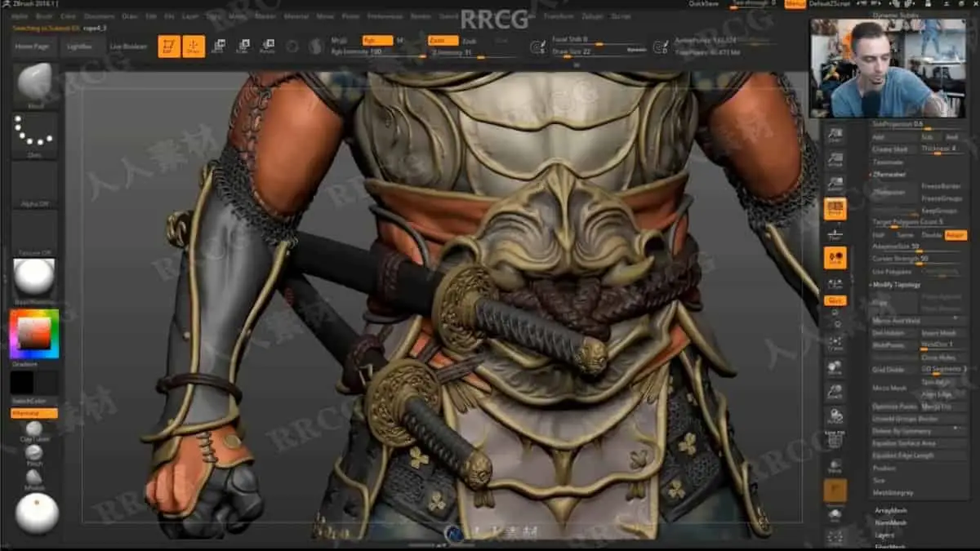Screen dimensions: 980x551
Task: Click the sculptris-mode sphere icon beside Mrgb
Action: click(316, 47)
